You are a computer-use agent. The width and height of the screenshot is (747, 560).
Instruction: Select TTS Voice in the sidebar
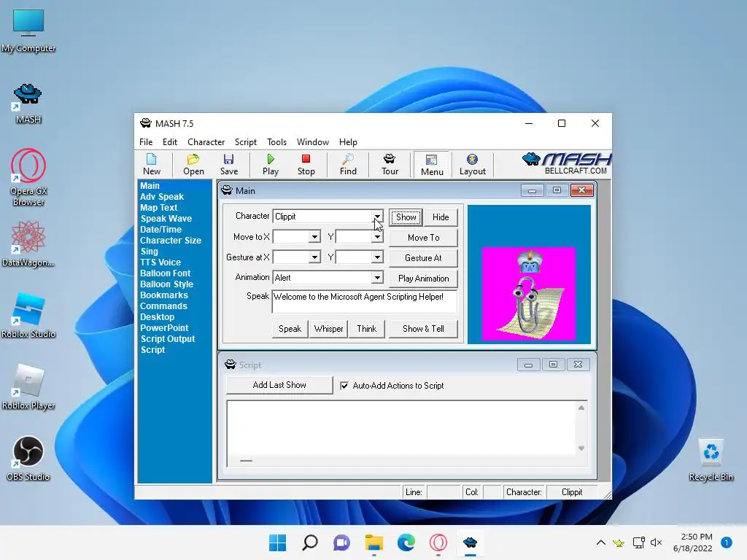pyautogui.click(x=160, y=262)
